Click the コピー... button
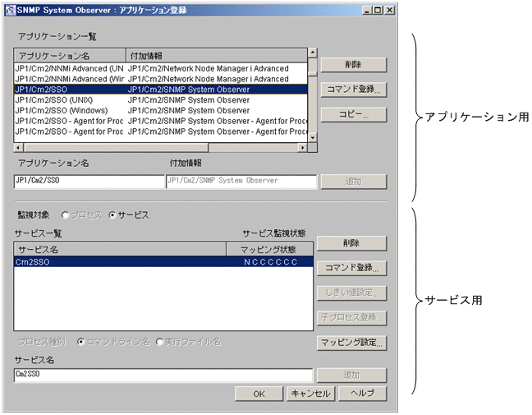This screenshot has height=415, width=532. click(x=354, y=114)
